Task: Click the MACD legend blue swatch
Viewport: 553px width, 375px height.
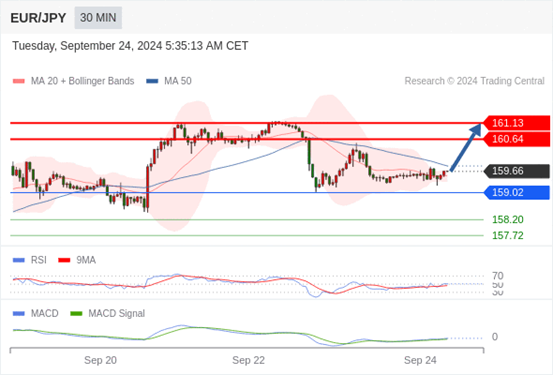Action: 19,314
